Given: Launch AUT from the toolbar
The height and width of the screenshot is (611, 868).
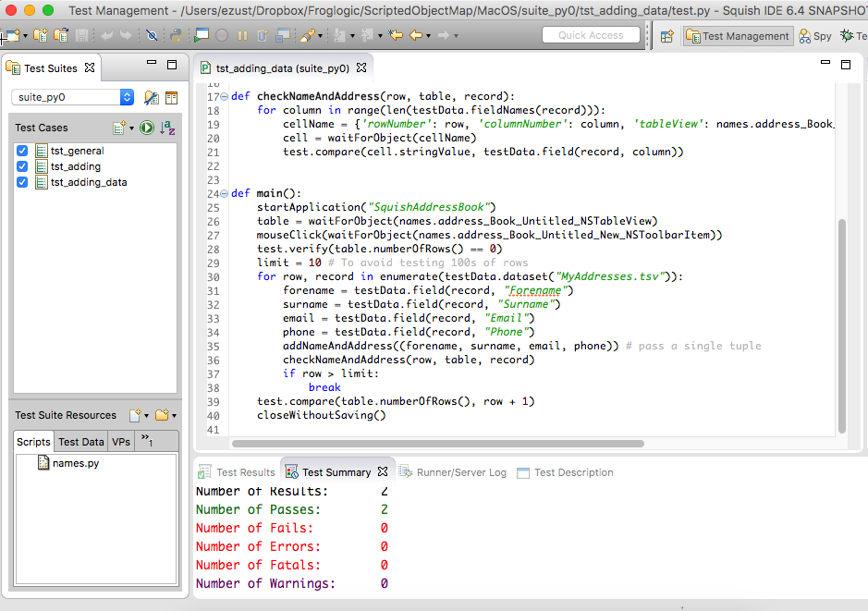Looking at the screenshot, I should point(202,36).
